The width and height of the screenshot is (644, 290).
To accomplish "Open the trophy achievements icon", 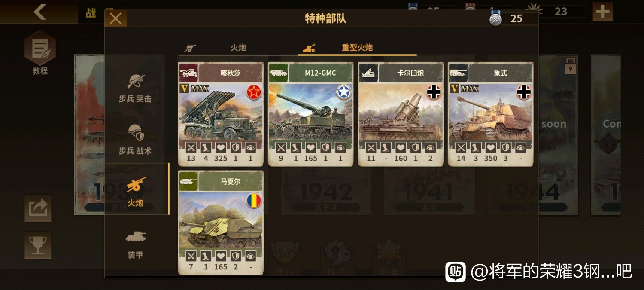I will [38, 245].
